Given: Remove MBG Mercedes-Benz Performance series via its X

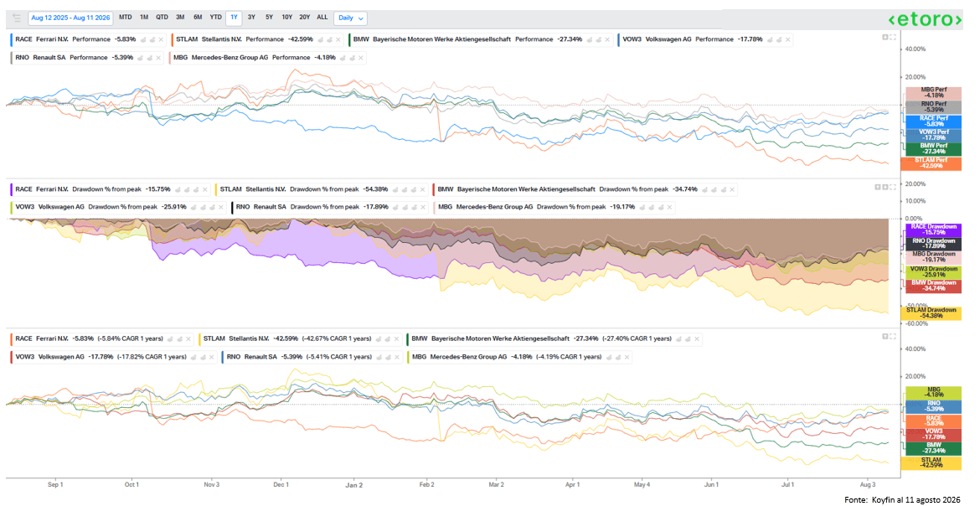Looking at the screenshot, I should 362,58.
